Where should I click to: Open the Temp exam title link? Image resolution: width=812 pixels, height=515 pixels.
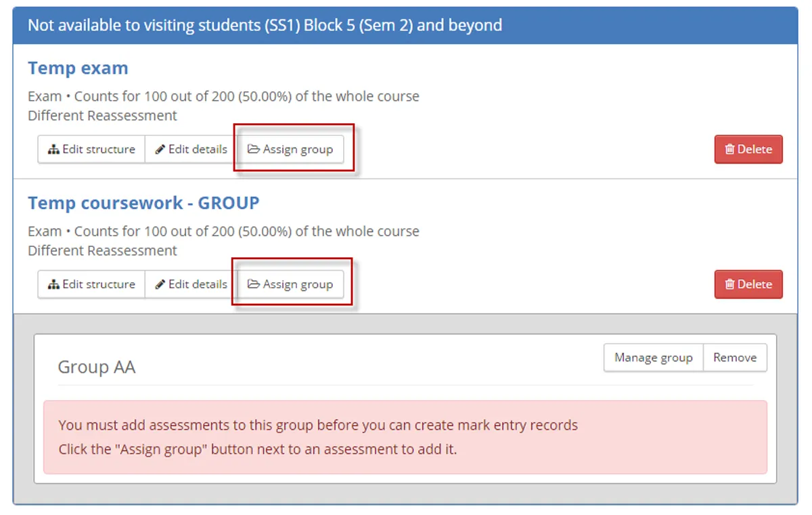click(78, 68)
